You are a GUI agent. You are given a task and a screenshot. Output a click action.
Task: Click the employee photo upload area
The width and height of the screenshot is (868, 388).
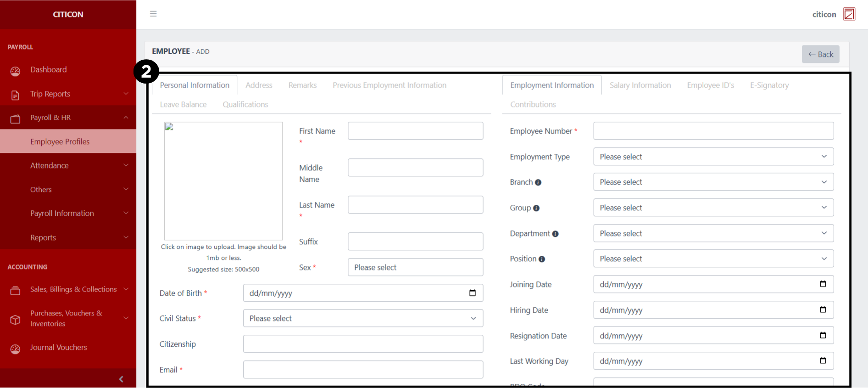coord(223,181)
